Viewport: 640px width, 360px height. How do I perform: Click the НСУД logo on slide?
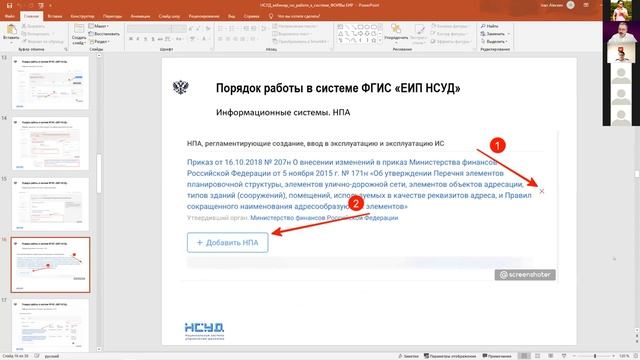point(204,331)
